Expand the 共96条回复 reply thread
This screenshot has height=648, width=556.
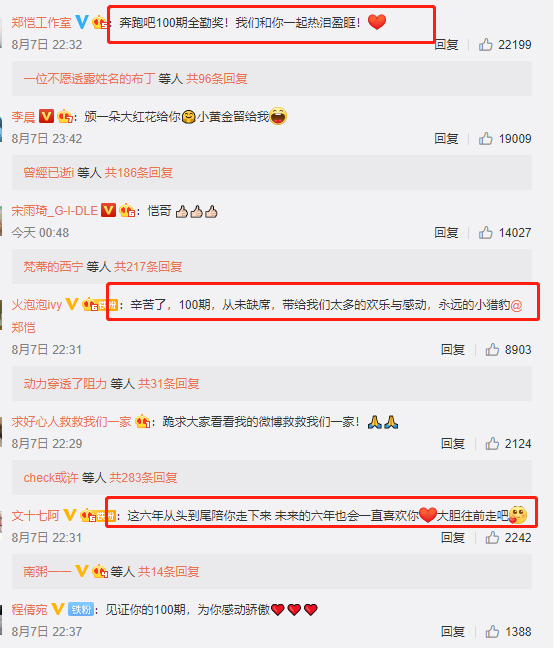[217, 79]
